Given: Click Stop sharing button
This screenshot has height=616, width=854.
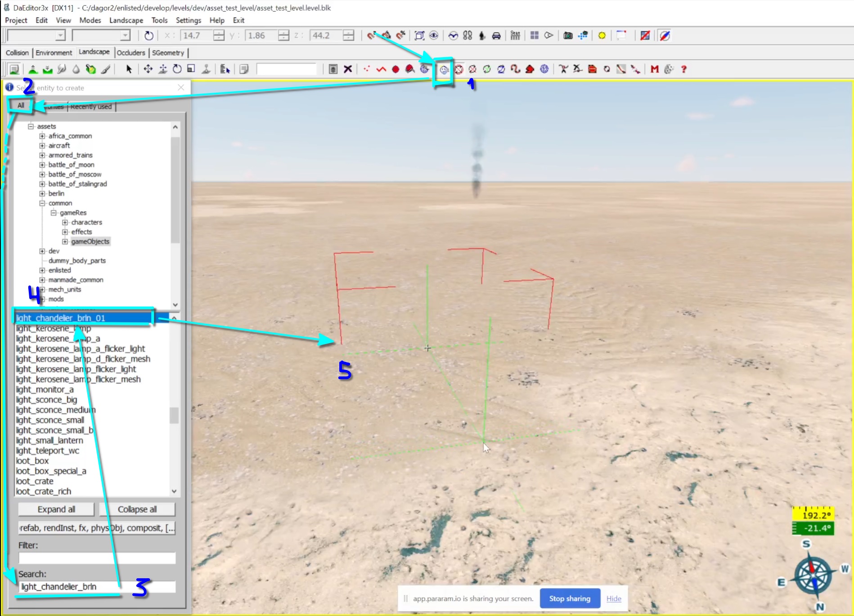Looking at the screenshot, I should pyautogui.click(x=569, y=598).
